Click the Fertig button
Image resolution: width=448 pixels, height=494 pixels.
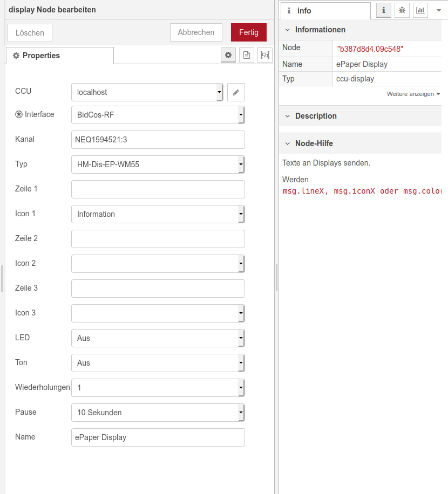(249, 32)
